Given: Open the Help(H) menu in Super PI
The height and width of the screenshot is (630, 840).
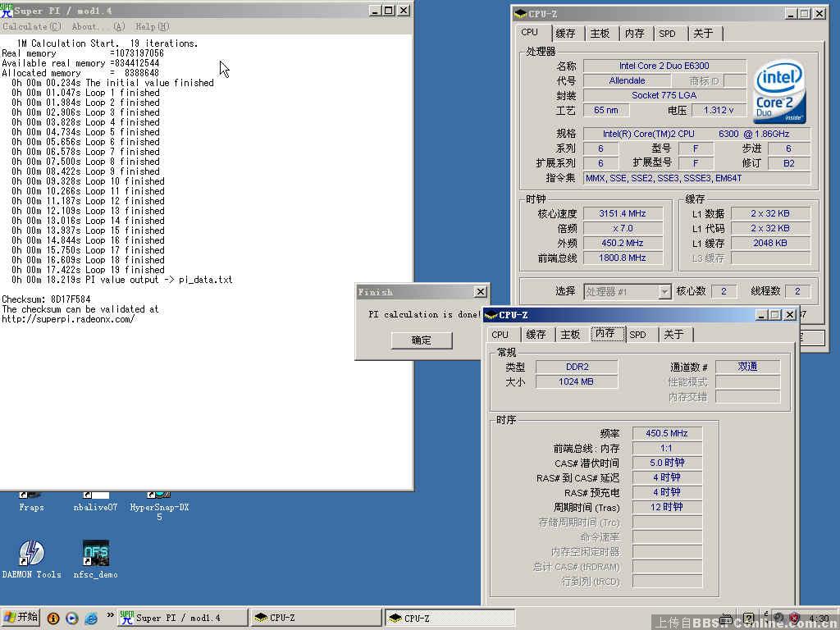Looking at the screenshot, I should coord(152,26).
